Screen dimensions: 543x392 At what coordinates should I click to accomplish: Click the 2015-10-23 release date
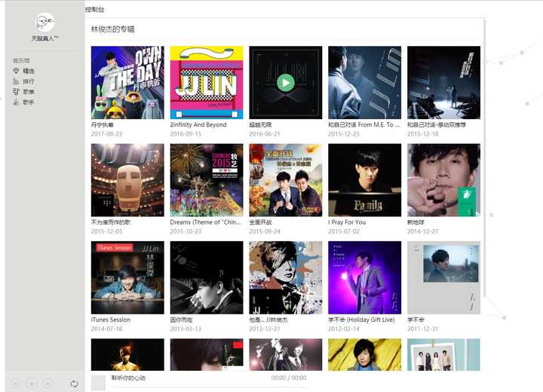(x=186, y=231)
